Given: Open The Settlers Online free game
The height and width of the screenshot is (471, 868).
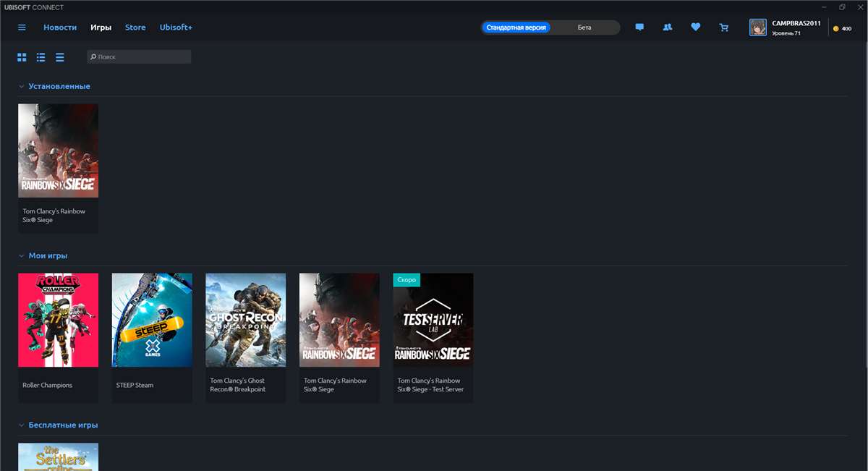Looking at the screenshot, I should (58, 457).
